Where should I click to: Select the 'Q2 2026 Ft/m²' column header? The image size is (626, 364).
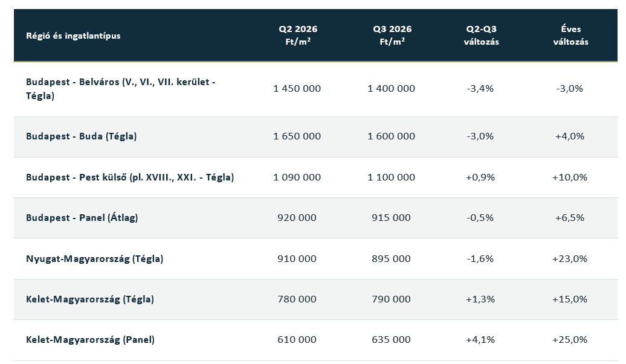(x=298, y=35)
